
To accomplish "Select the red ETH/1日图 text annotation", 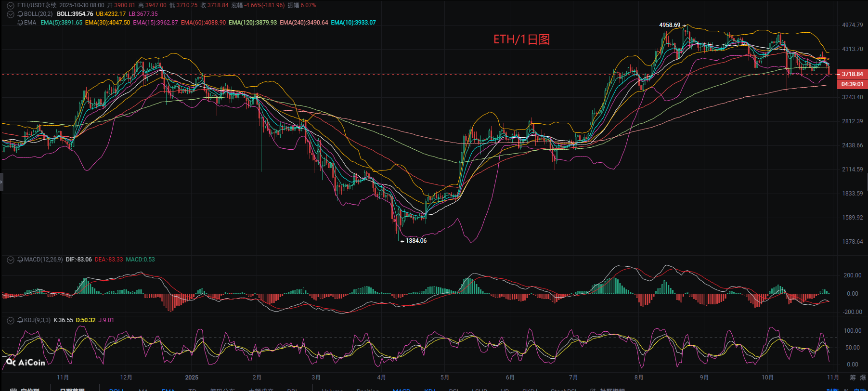I will [x=521, y=39].
